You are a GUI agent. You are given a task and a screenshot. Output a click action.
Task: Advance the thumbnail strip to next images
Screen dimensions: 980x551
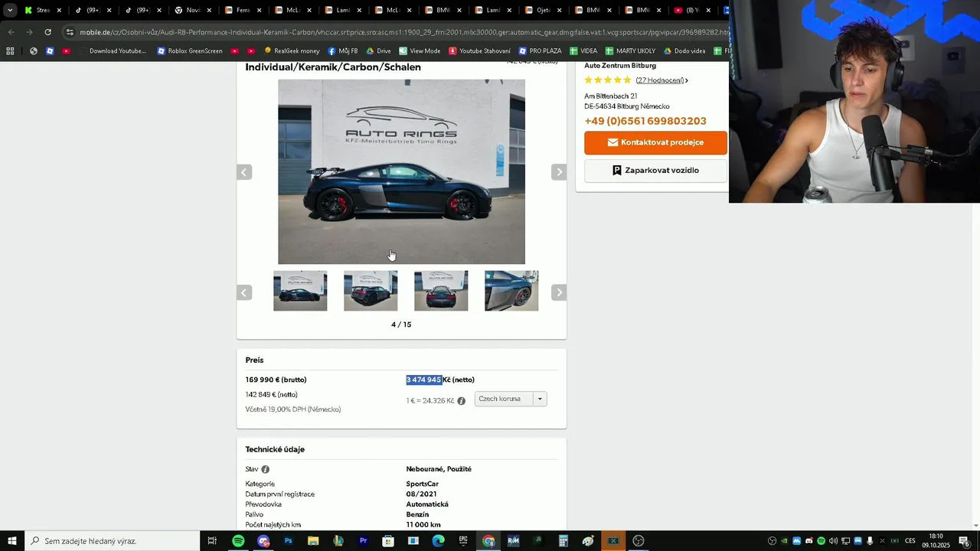coord(559,292)
